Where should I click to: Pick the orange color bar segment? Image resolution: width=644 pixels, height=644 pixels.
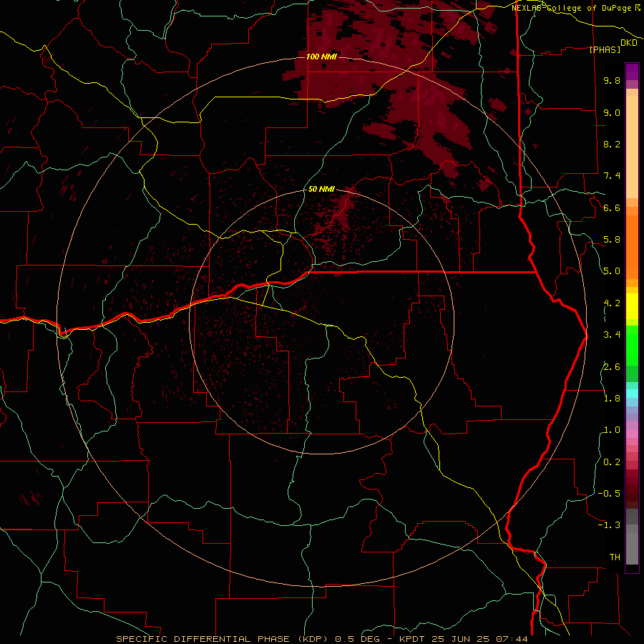pyautogui.click(x=632, y=248)
